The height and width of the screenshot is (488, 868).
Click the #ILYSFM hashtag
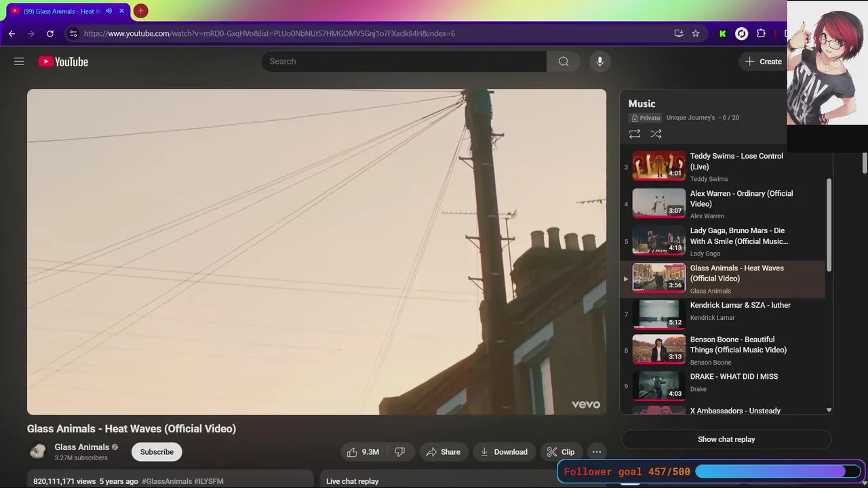(209, 481)
